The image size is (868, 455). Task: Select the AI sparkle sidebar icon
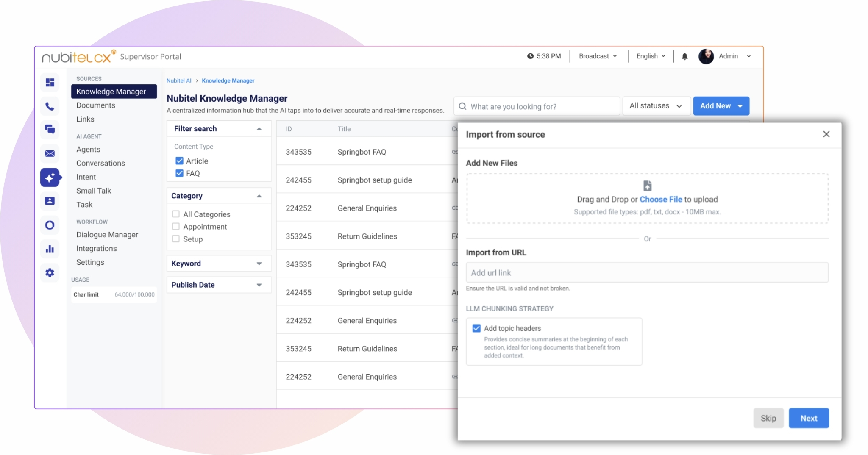coord(50,178)
